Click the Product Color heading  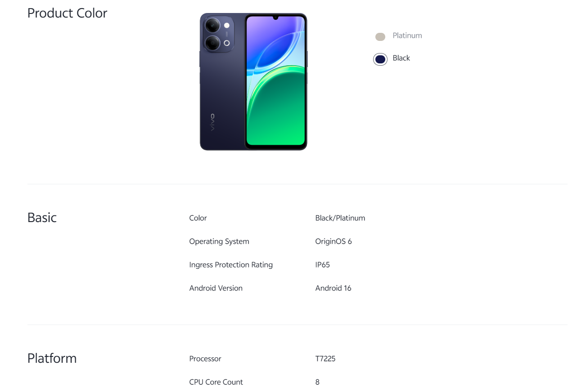pos(68,13)
